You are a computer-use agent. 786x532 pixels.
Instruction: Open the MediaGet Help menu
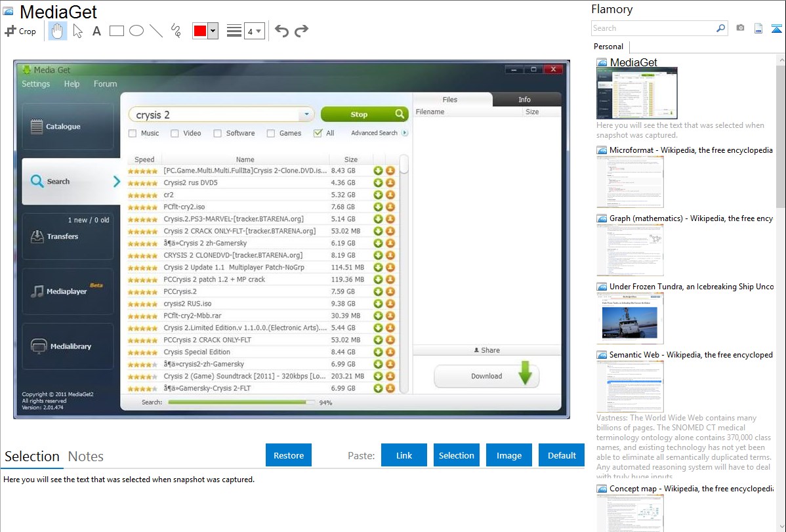pyautogui.click(x=72, y=84)
